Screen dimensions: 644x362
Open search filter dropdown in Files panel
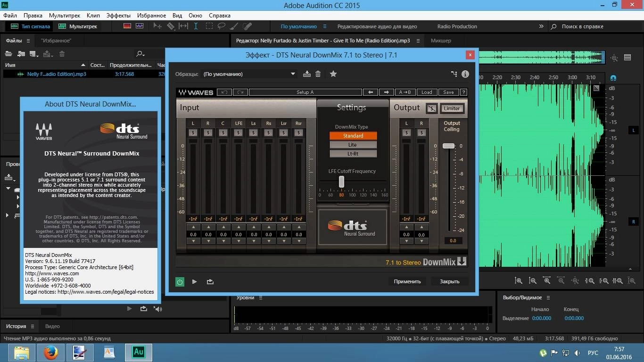[x=140, y=54]
